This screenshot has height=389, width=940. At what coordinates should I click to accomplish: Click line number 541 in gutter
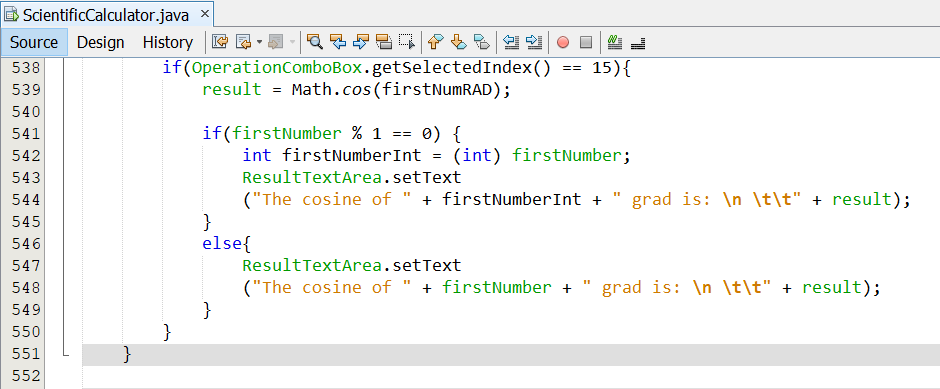(26, 134)
